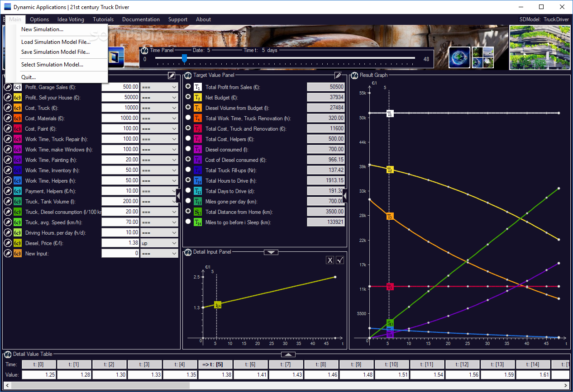Expand the Detail Value Table with up arrow

tap(288, 354)
